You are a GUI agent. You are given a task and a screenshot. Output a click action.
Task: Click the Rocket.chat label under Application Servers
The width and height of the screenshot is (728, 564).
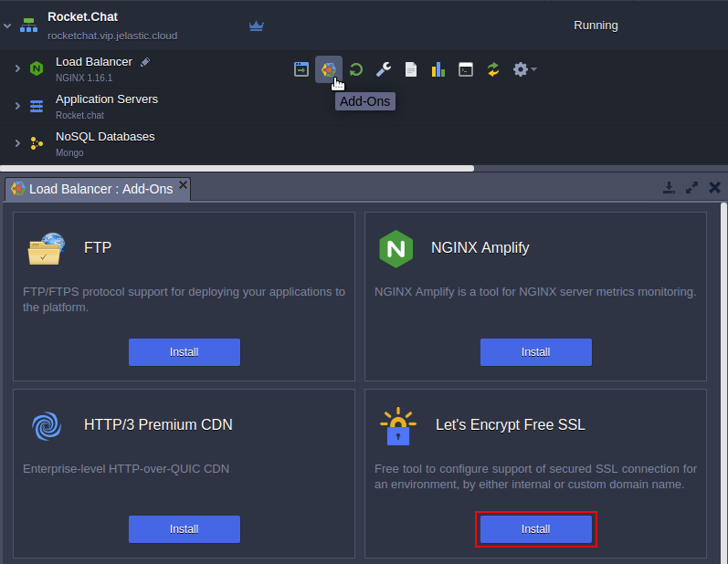(x=79, y=115)
